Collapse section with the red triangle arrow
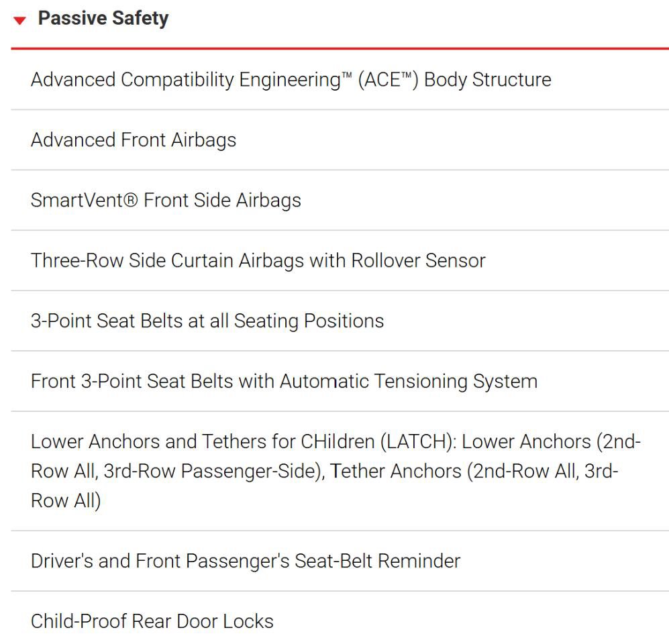The height and width of the screenshot is (644, 669). coord(19,20)
